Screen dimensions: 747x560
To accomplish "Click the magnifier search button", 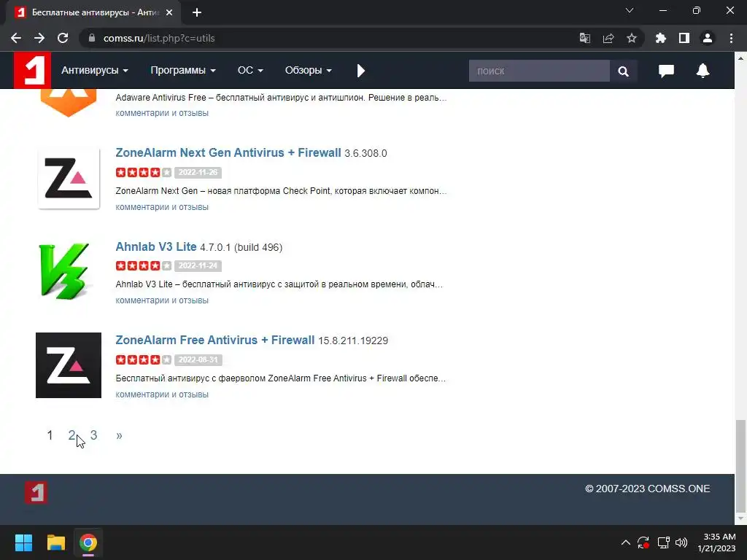I will pos(623,71).
